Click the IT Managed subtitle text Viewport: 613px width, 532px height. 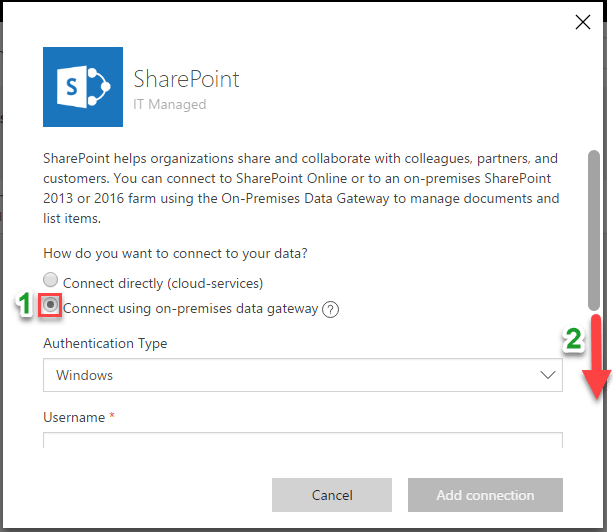[x=170, y=104]
